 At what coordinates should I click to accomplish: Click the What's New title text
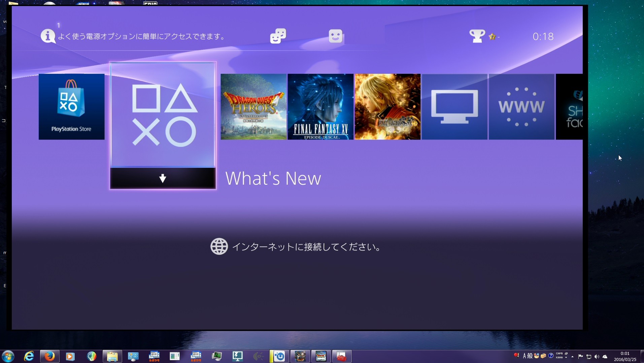pyautogui.click(x=273, y=178)
